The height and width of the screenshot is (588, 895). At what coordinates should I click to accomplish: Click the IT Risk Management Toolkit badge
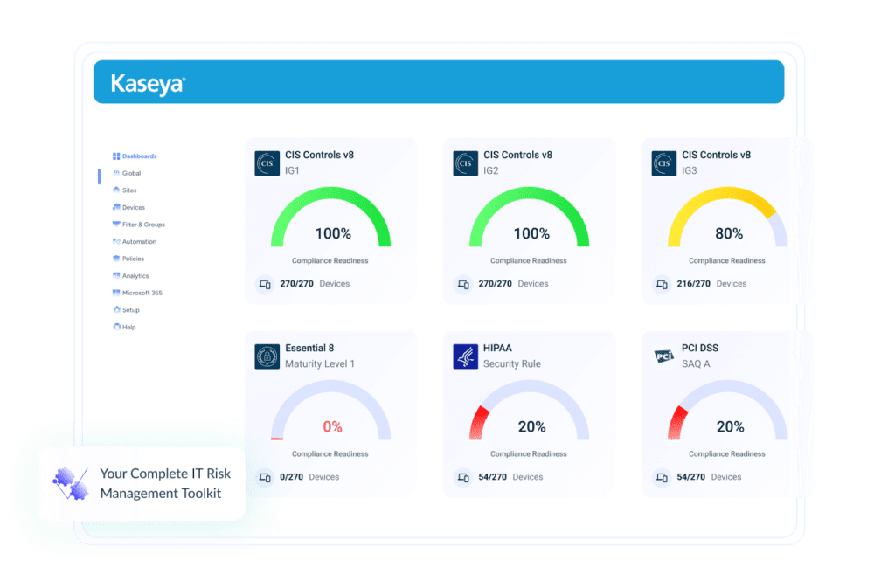click(x=141, y=482)
